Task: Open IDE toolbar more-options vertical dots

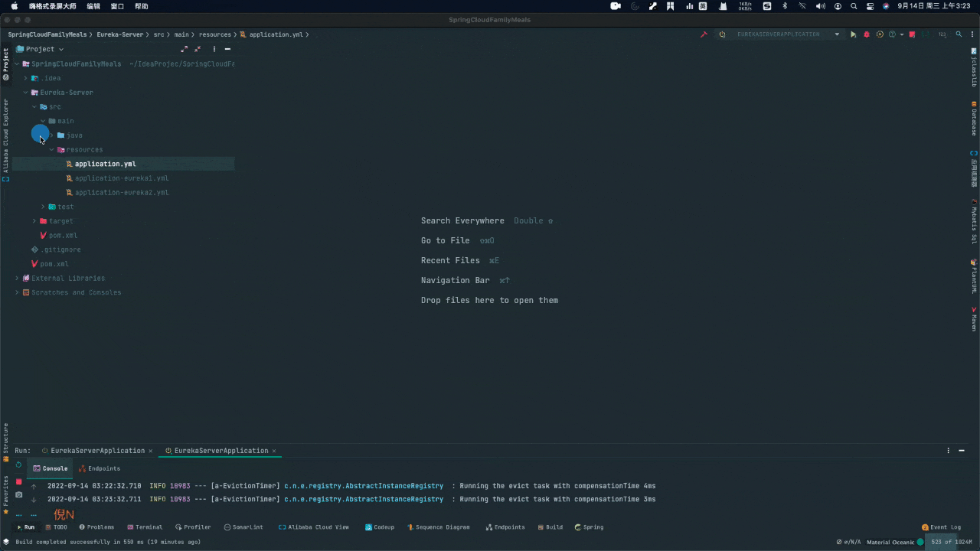Action: tap(972, 34)
